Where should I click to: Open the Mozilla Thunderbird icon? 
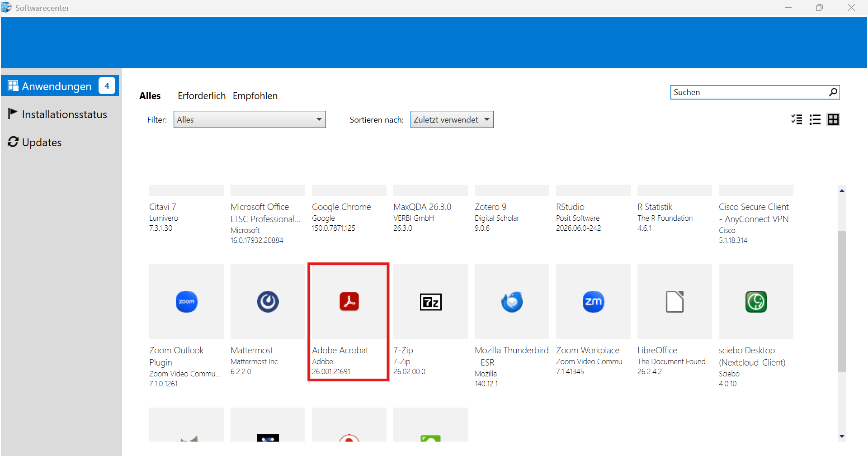[512, 302]
